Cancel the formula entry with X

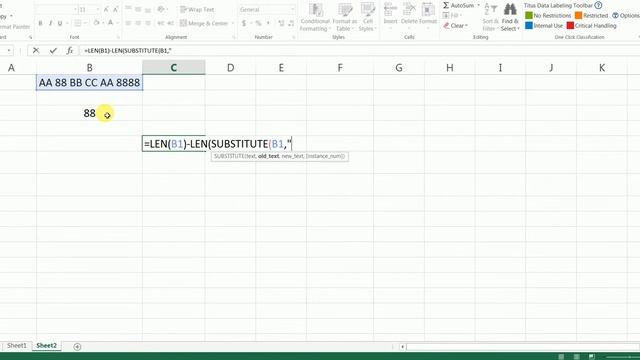point(36,51)
